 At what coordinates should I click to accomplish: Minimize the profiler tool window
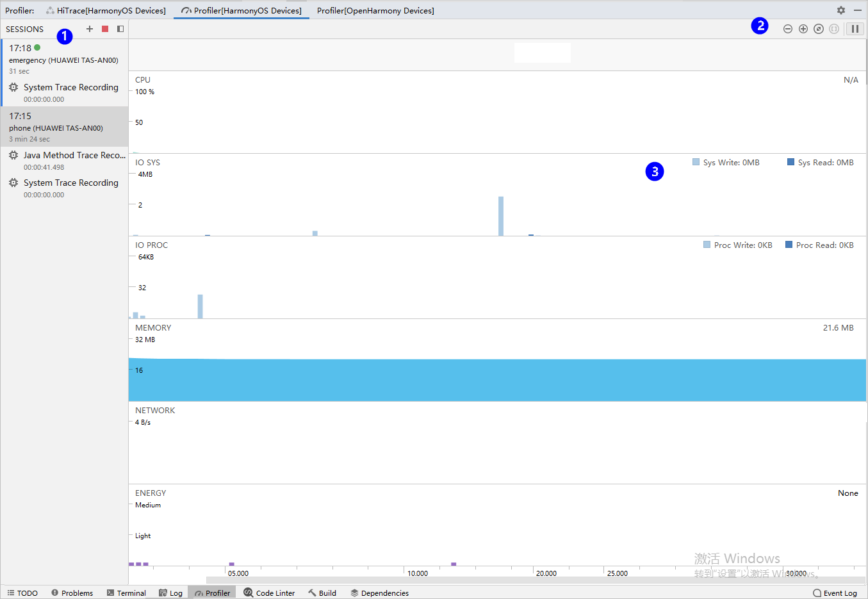click(858, 10)
